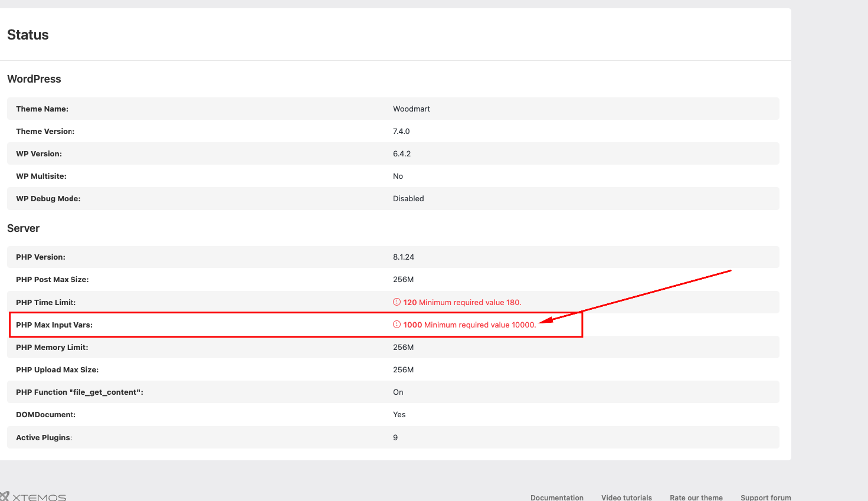Click the warning icon beside PHP Max Input Vars value
Viewport: 868px width, 501px height.
click(397, 325)
